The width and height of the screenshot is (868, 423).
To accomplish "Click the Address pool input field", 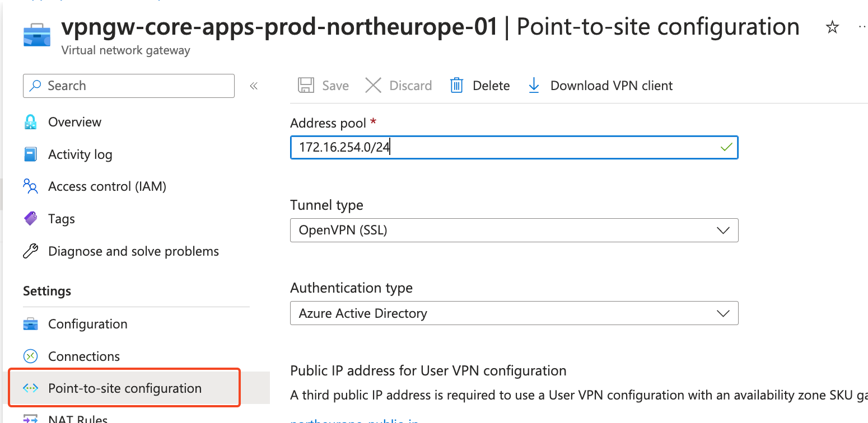I will pyautogui.click(x=514, y=148).
